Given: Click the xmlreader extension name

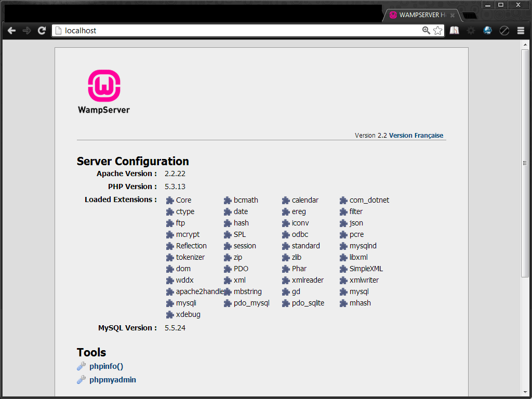Looking at the screenshot, I should point(308,280).
